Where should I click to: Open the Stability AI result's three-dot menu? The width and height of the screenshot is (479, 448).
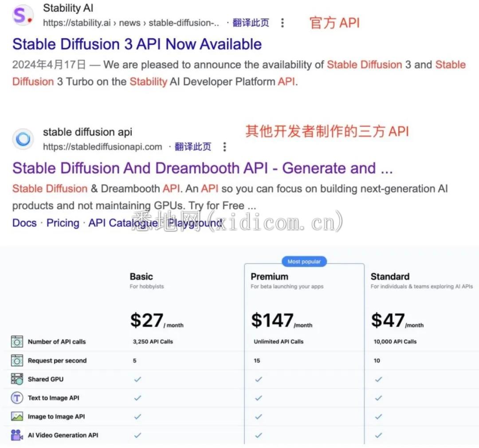283,23
